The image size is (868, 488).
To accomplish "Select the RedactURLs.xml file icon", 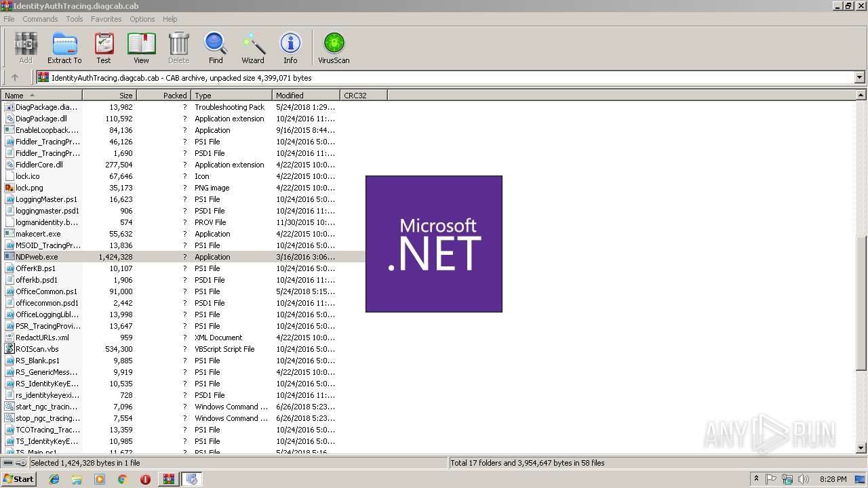I will (x=9, y=338).
